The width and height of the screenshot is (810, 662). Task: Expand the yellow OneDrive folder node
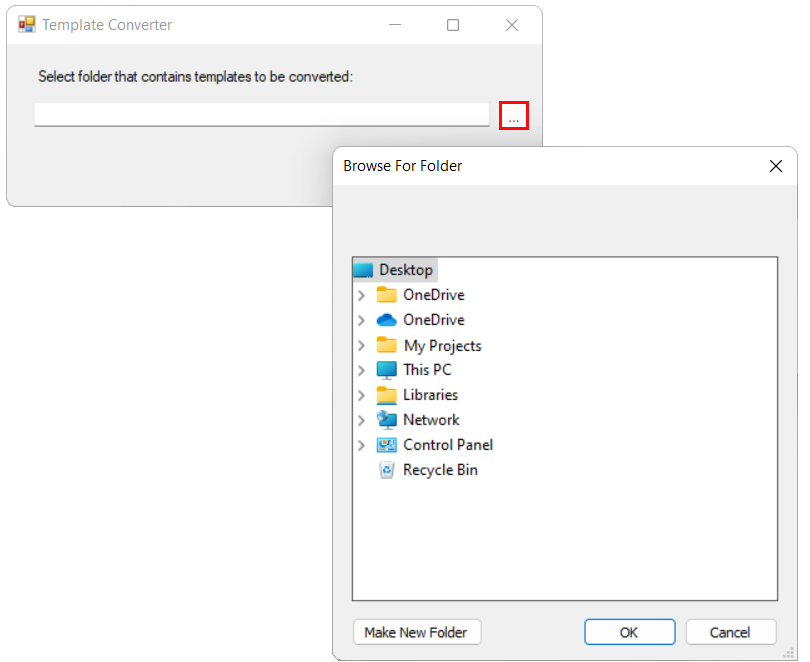(x=362, y=295)
